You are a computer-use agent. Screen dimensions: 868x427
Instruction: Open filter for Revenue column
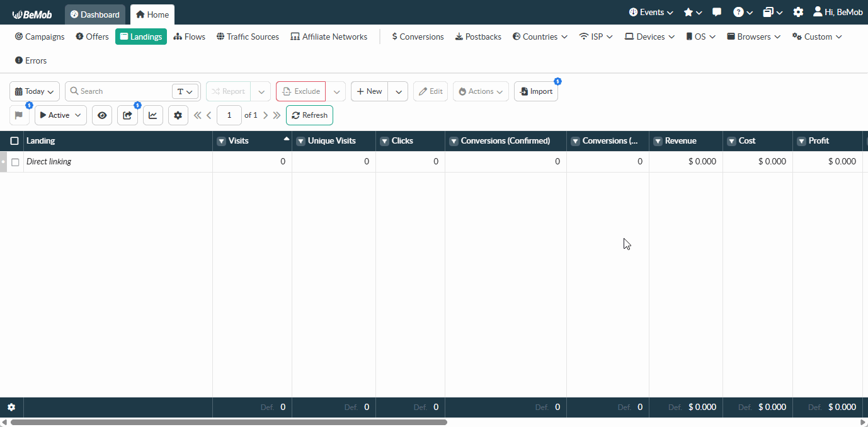pos(658,141)
